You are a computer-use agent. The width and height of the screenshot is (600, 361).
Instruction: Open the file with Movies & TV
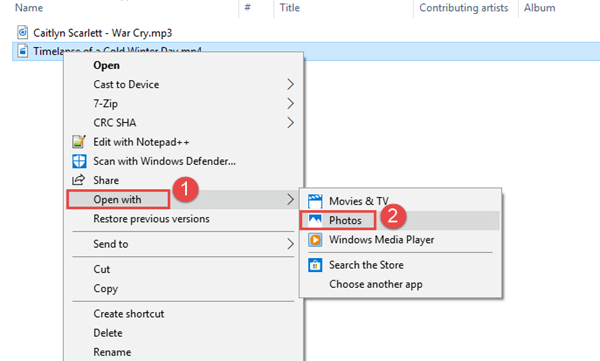[401, 201]
